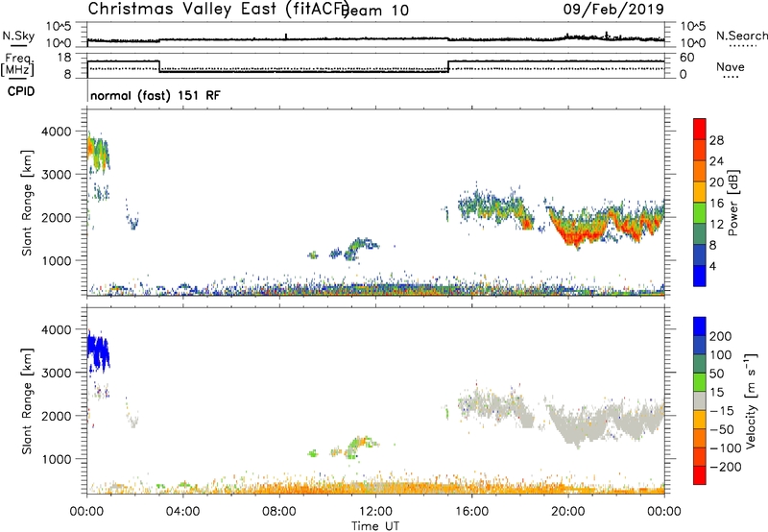Click the 08:00 time axis tick label

click(x=279, y=512)
